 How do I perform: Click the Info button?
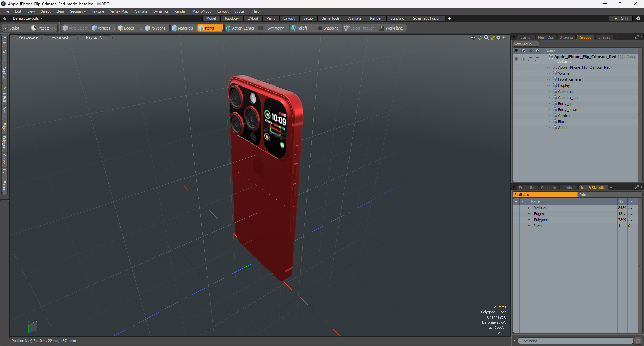609,195
